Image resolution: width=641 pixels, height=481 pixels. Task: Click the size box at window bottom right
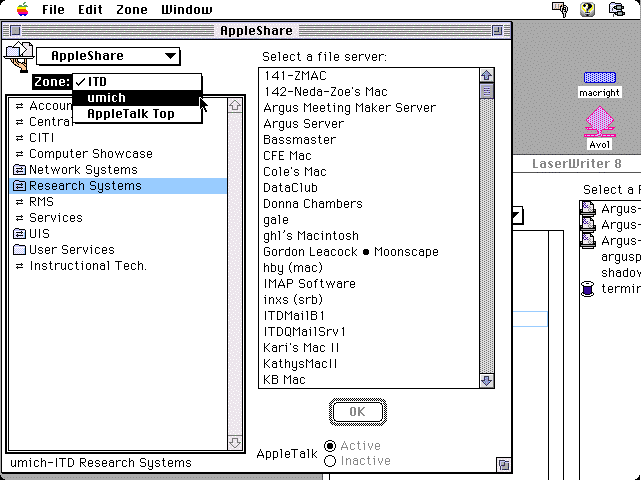pyautogui.click(x=504, y=465)
